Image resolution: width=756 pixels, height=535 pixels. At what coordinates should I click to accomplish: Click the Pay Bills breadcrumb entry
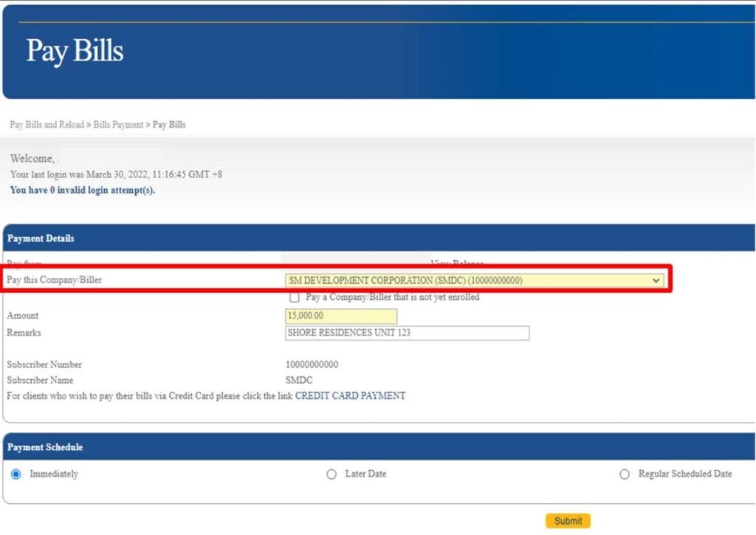tap(169, 124)
